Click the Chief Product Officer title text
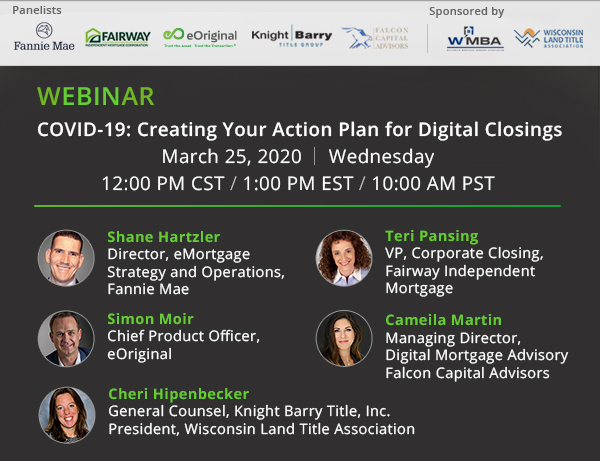 [183, 336]
